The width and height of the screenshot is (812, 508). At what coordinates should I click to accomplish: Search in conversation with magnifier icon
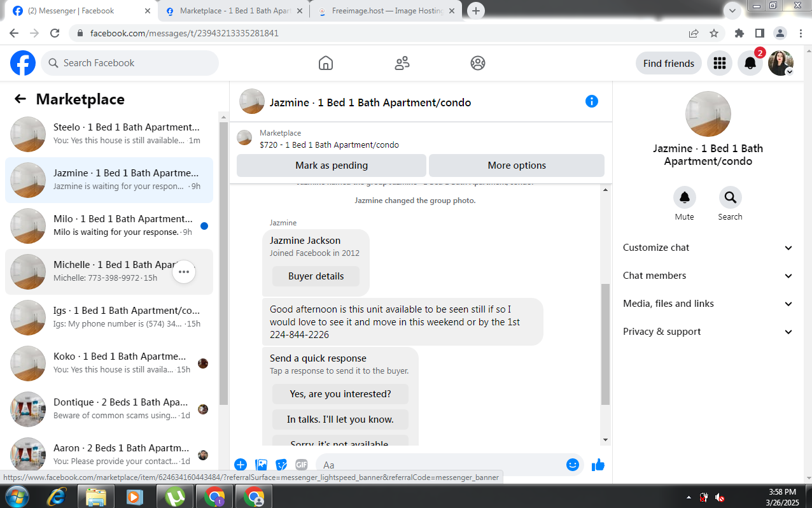click(x=730, y=197)
